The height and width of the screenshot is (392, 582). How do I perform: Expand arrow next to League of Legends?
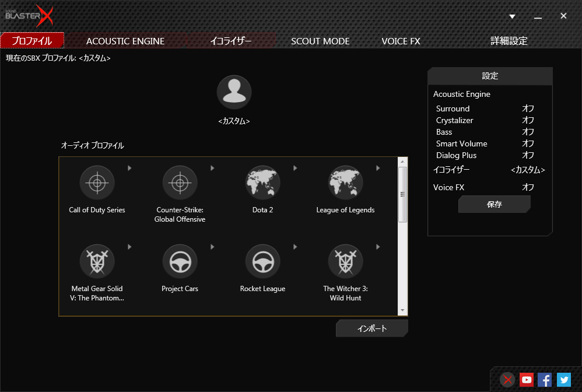point(378,168)
